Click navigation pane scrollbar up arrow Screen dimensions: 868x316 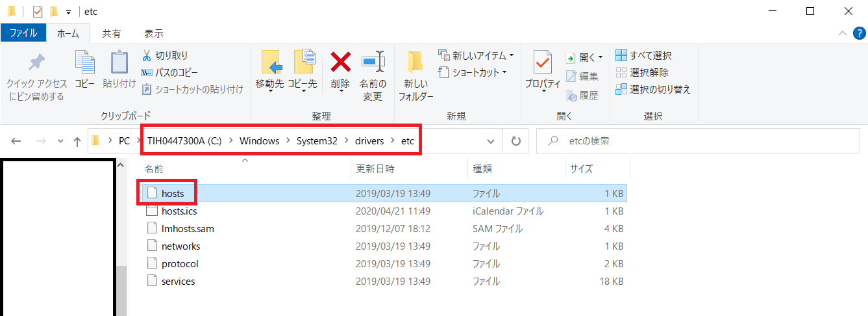tap(121, 166)
